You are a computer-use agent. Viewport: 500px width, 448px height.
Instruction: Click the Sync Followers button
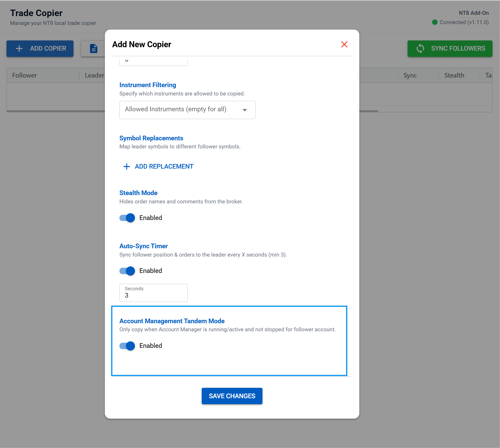coord(450,49)
